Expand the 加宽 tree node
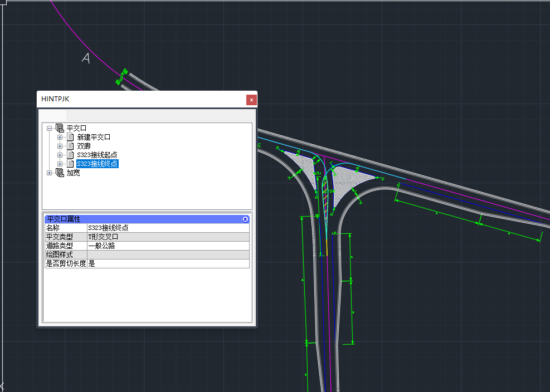The image size is (550, 392). 50,173
